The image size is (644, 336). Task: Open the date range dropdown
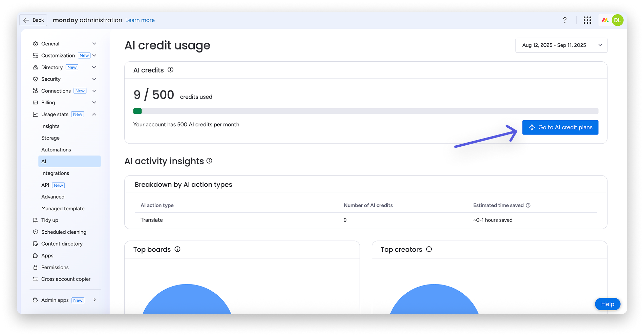pyautogui.click(x=561, y=45)
